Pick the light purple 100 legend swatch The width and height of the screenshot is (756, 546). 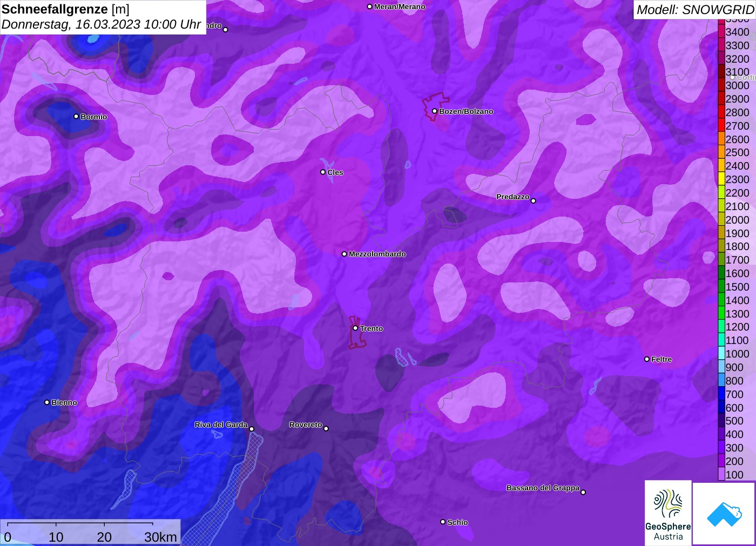[x=721, y=474]
